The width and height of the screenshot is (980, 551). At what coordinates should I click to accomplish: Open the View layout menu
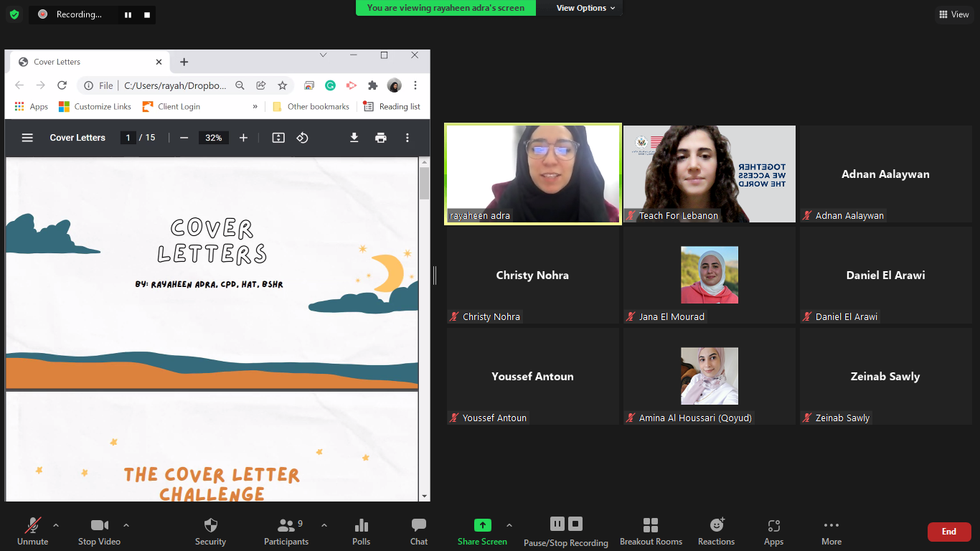[953, 14]
